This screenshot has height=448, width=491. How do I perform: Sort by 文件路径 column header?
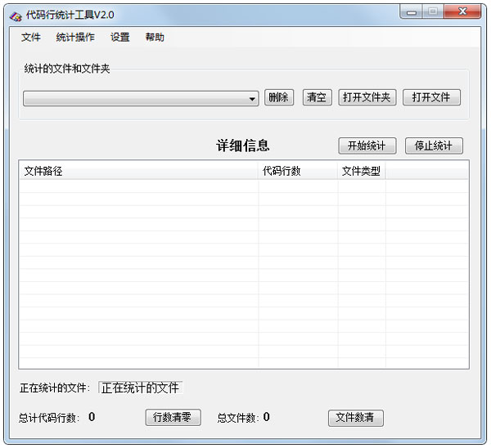(138, 172)
